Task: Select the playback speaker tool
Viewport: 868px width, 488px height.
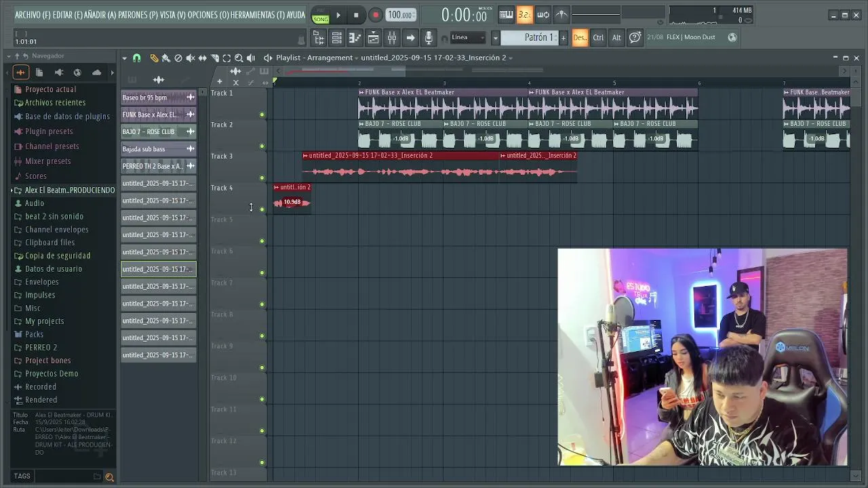Action: click(251, 58)
